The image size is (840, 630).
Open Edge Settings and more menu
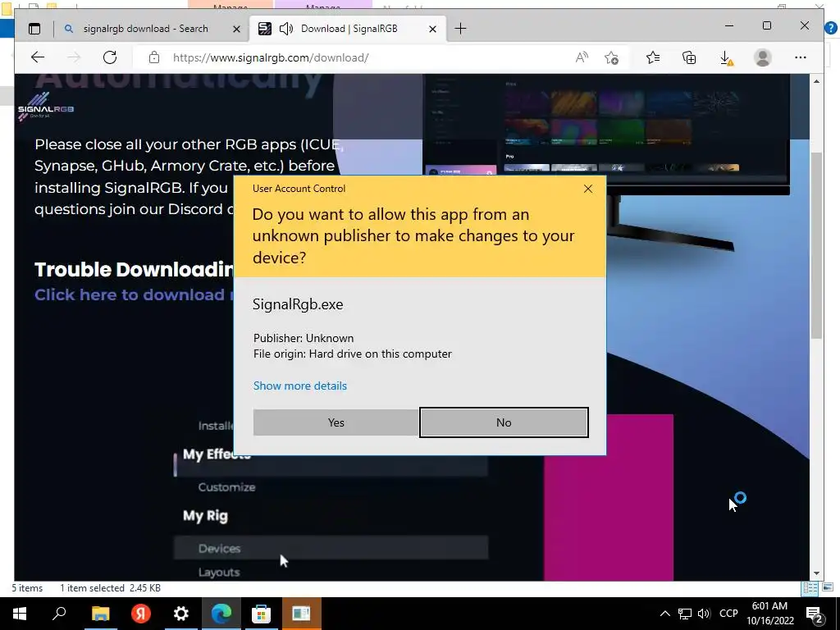click(x=801, y=57)
